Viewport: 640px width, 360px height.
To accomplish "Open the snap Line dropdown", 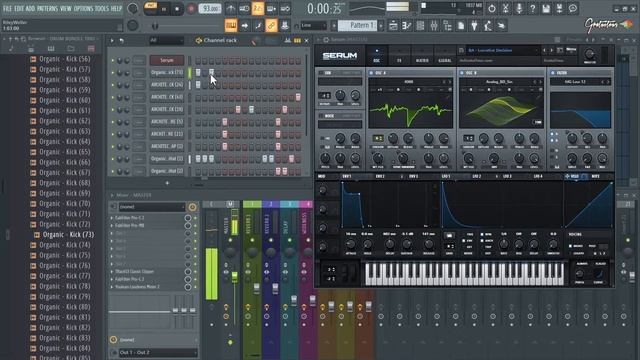I will 313,25.
